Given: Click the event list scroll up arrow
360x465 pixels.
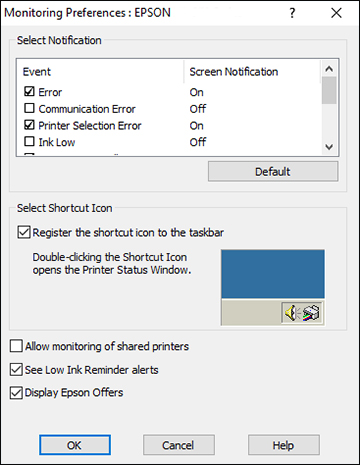Looking at the screenshot, I should pyautogui.click(x=329, y=69).
